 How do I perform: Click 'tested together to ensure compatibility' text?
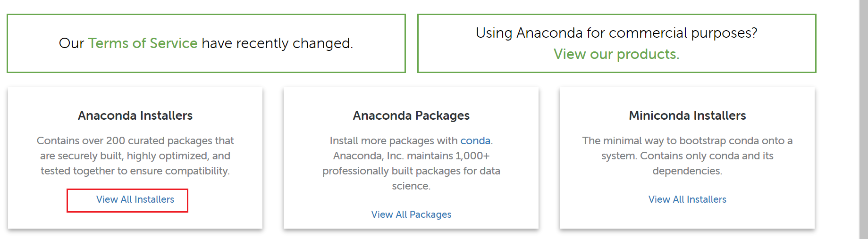click(x=135, y=171)
